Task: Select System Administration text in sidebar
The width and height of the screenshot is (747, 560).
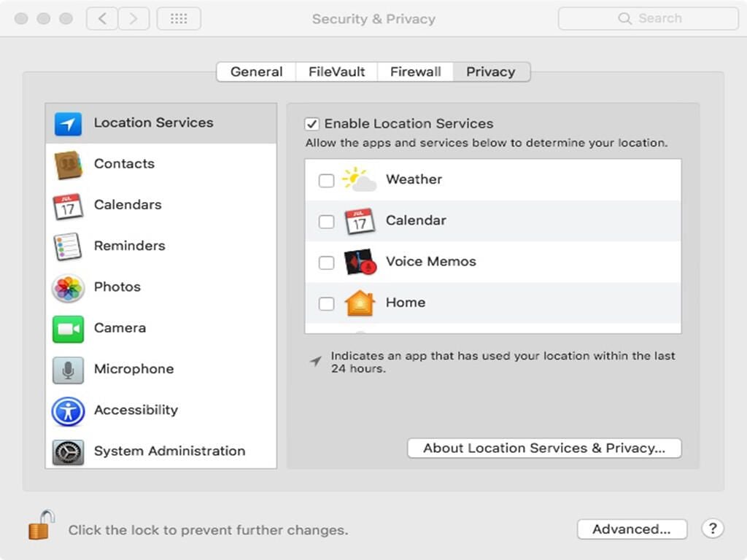Action: click(x=169, y=451)
